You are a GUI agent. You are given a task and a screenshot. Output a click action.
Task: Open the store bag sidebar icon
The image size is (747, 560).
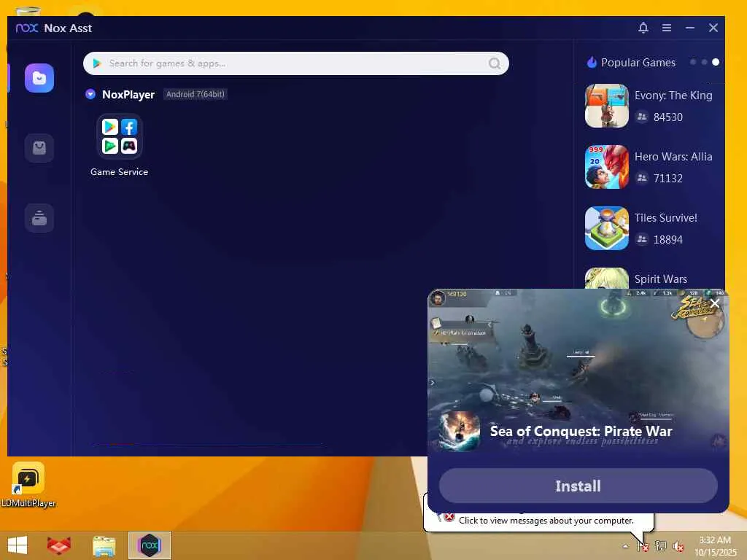point(39,147)
